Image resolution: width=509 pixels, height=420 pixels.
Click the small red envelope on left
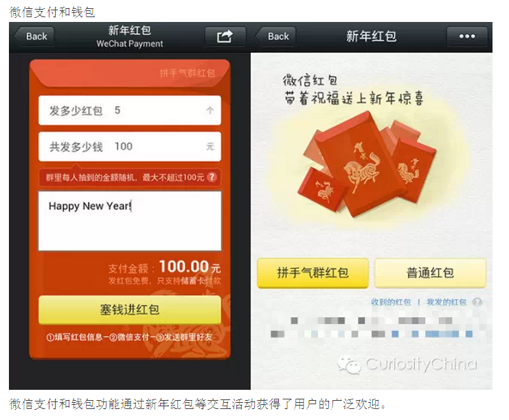[321, 189]
